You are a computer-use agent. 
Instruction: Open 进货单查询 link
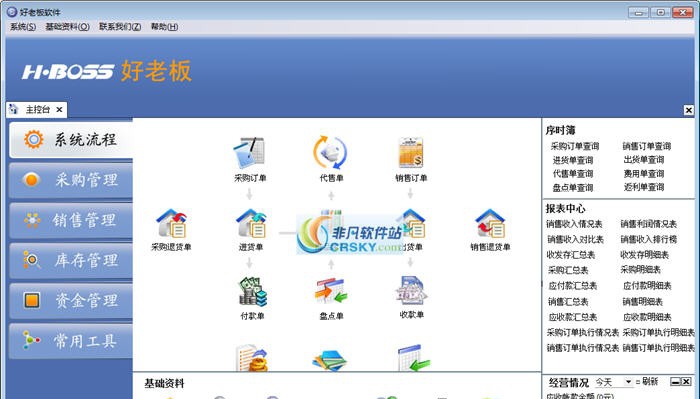(x=573, y=160)
